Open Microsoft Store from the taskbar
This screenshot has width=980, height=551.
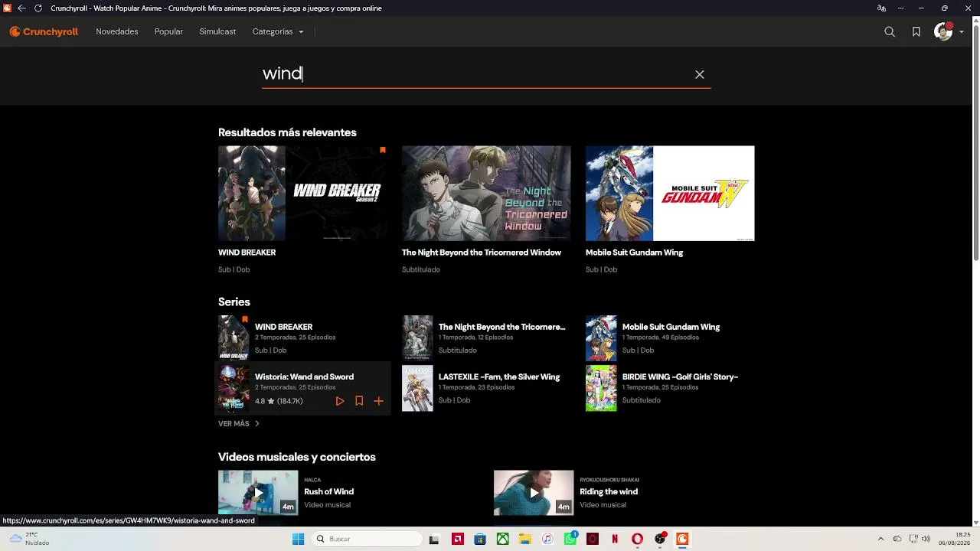[480, 539]
